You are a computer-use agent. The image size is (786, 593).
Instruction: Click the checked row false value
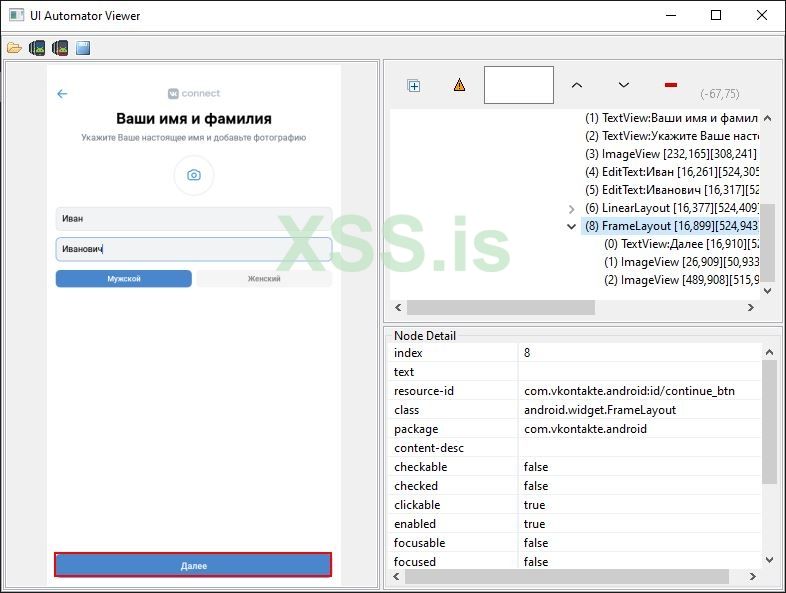point(536,486)
